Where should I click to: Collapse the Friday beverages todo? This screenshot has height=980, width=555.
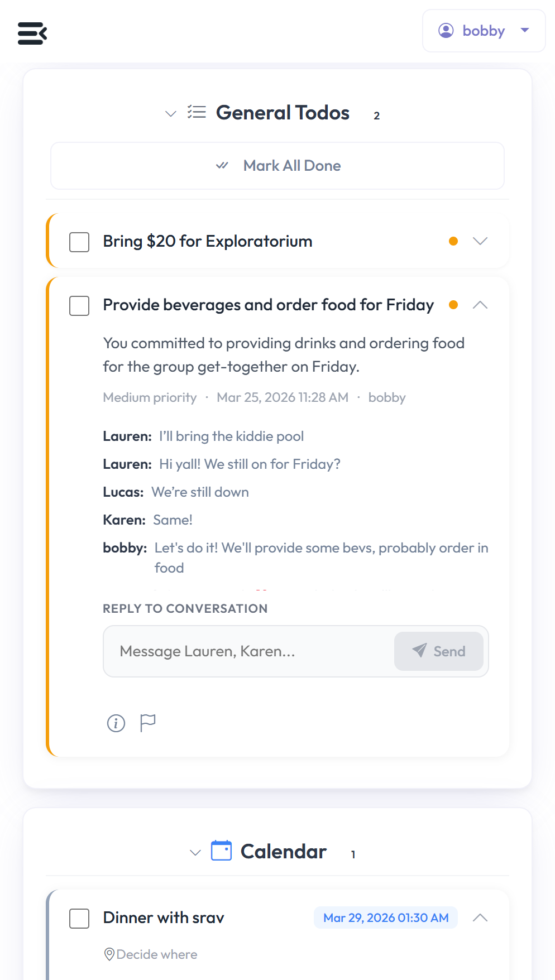point(480,305)
